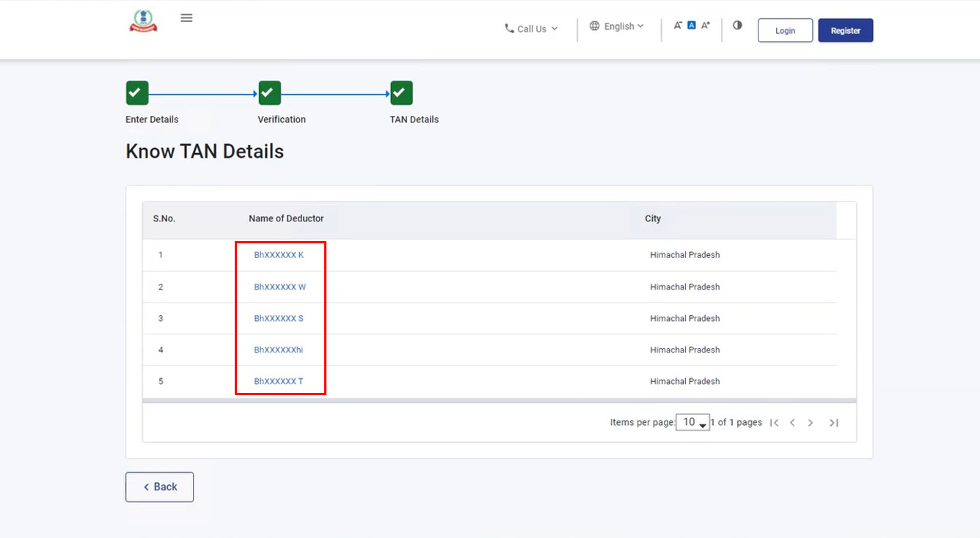The image size is (980, 538).
Task: Open the Items per page dropdown
Action: pos(692,422)
